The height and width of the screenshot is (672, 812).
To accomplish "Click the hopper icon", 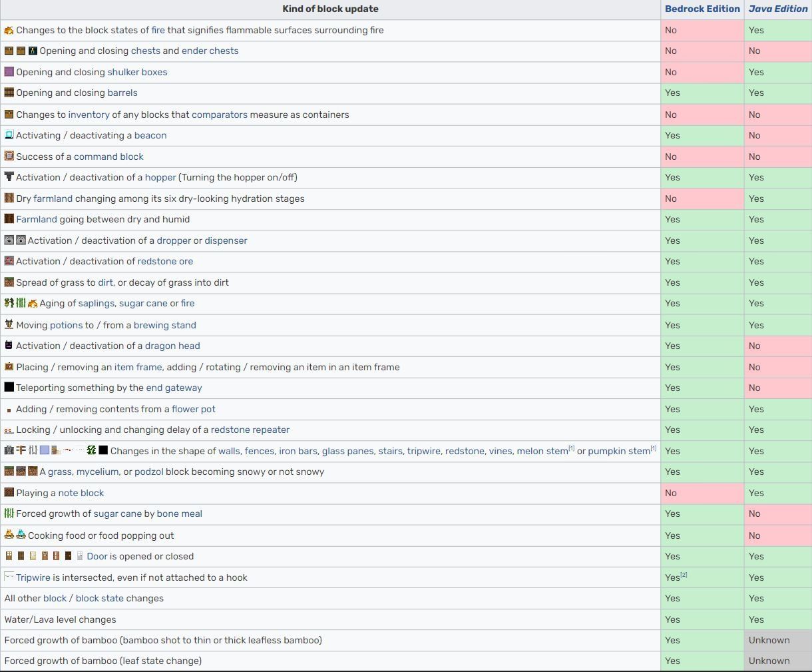I will (x=9, y=177).
